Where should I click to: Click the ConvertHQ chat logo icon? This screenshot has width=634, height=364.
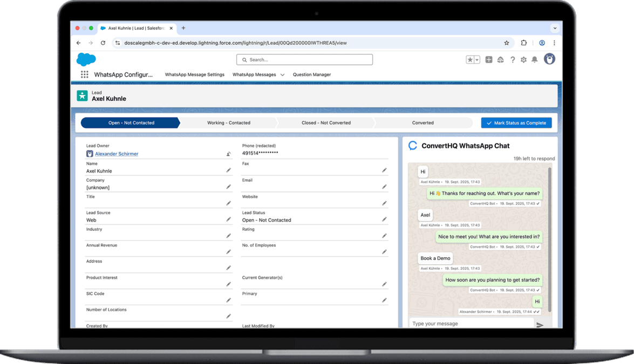tap(412, 146)
